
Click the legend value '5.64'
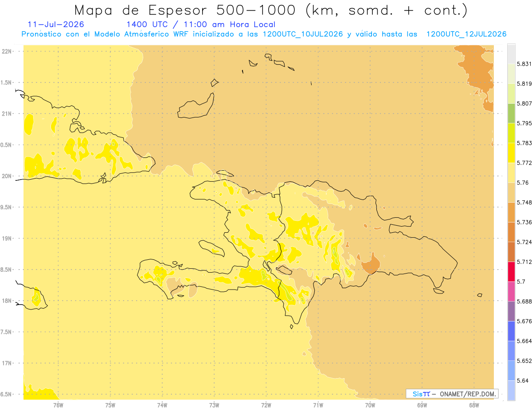point(522,381)
